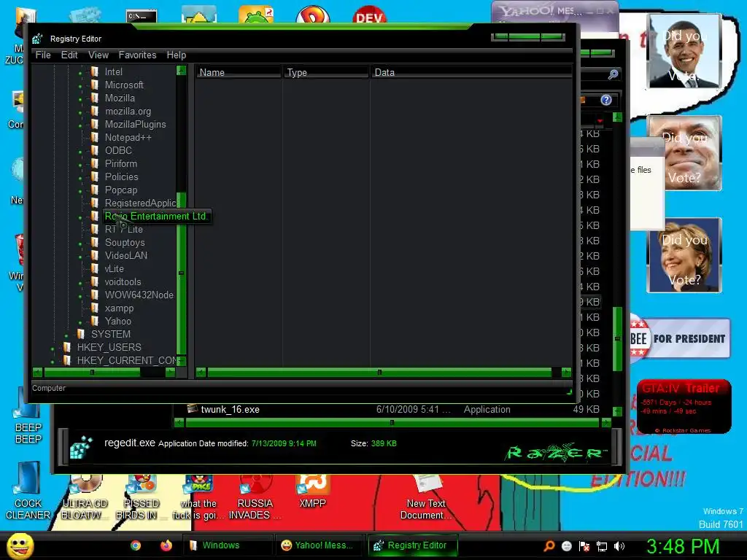Open the network tray icon
Viewport: 747px width, 560px height.
click(602, 546)
